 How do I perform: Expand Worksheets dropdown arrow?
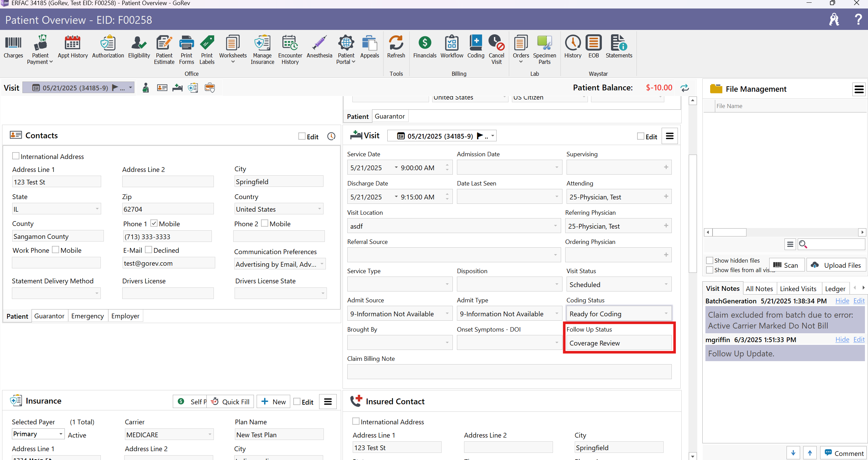[233, 62]
